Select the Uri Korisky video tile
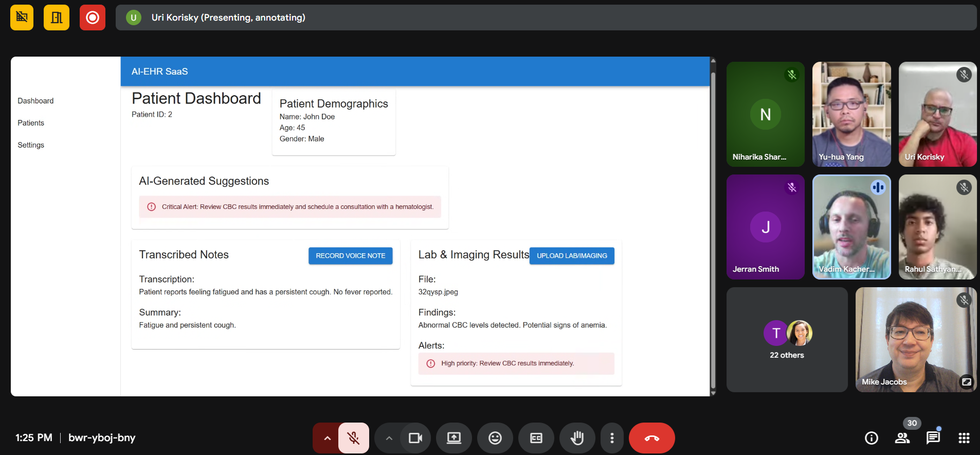980x455 pixels. coord(938,114)
